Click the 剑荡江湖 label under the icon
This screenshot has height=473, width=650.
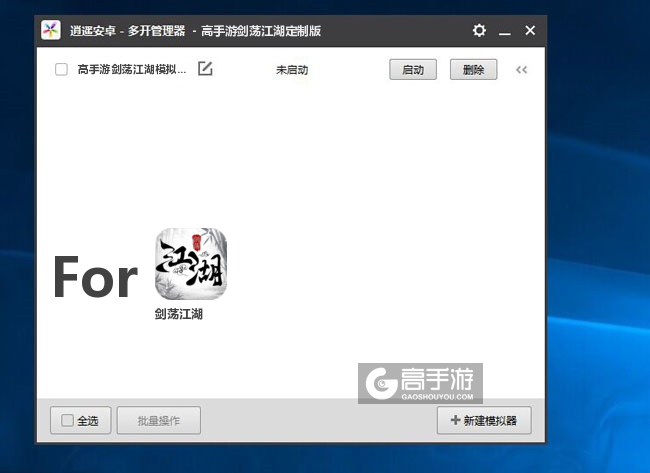pos(179,314)
